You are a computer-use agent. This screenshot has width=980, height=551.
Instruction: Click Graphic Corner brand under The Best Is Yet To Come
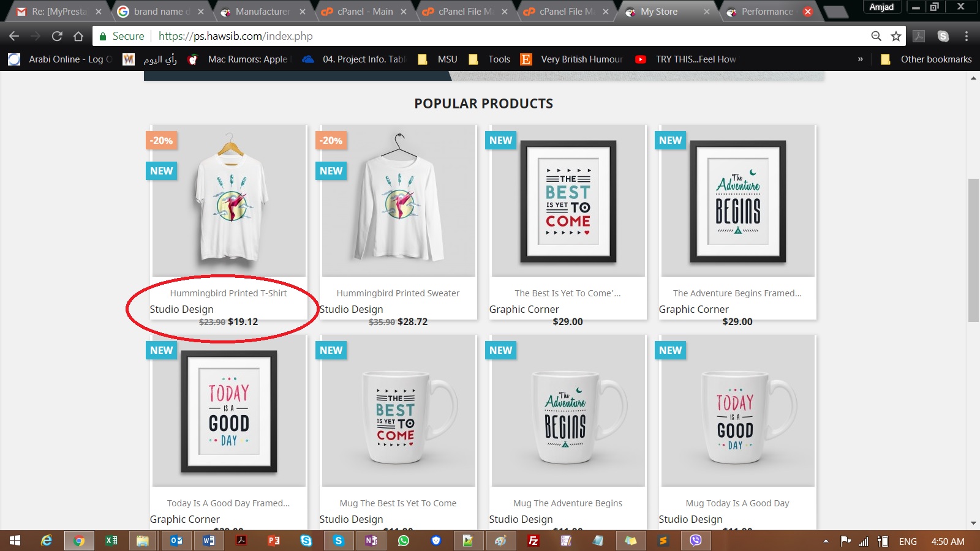[x=524, y=309]
